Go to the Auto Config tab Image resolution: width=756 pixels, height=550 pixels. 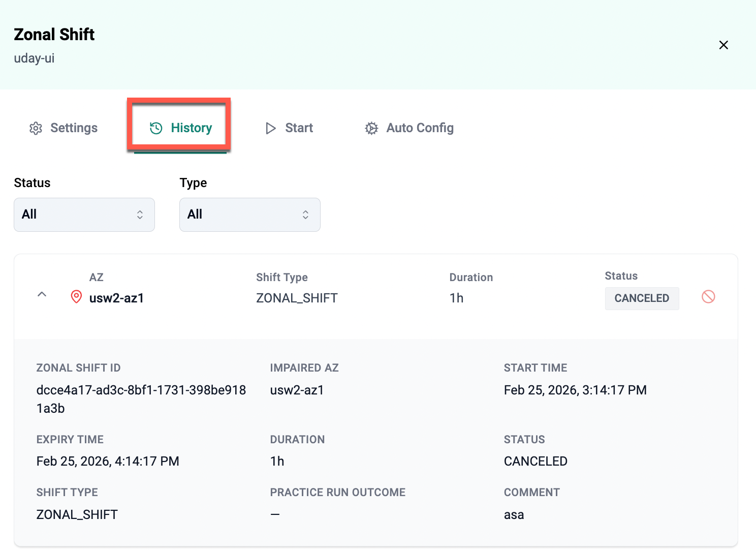tap(420, 128)
